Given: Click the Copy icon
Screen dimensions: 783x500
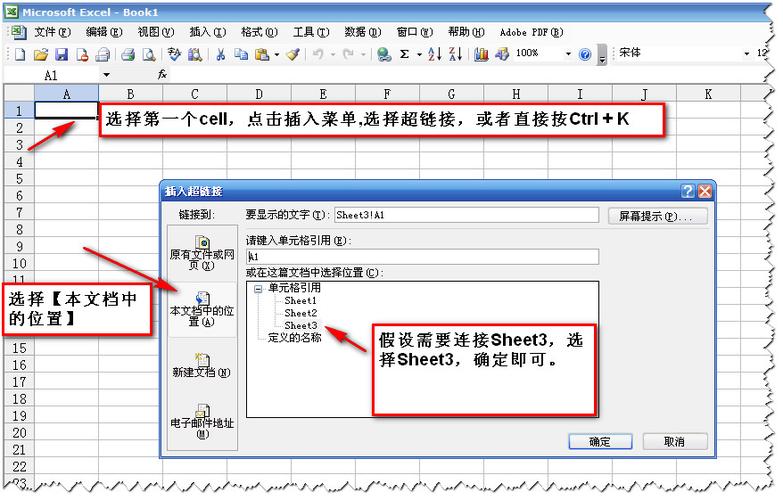Looking at the screenshot, I should click(241, 54).
